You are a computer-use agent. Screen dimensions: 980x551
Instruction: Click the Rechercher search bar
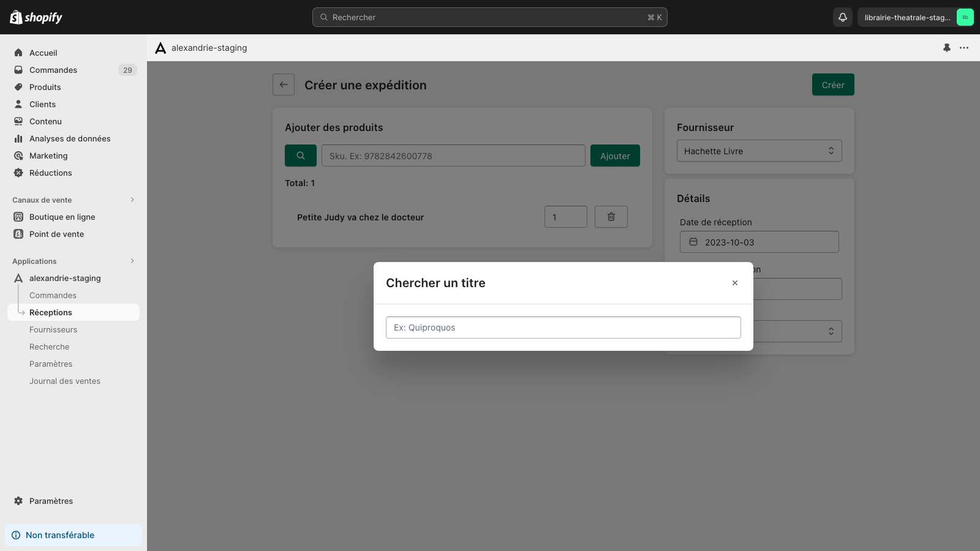click(490, 17)
